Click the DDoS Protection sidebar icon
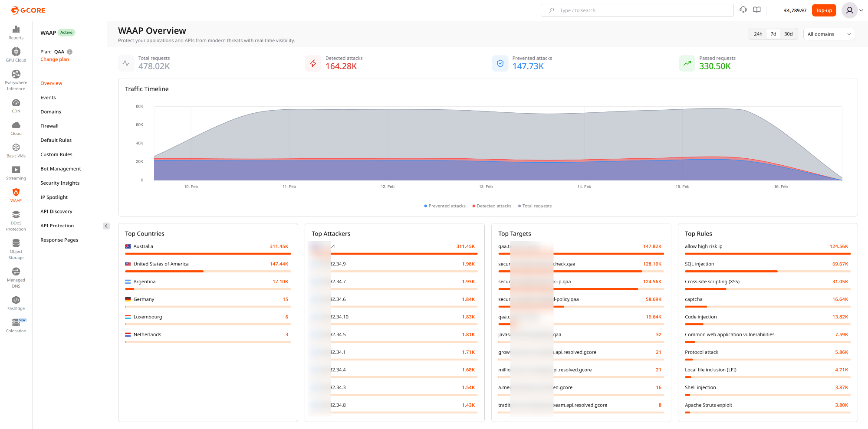This screenshot has width=868, height=429. [16, 217]
